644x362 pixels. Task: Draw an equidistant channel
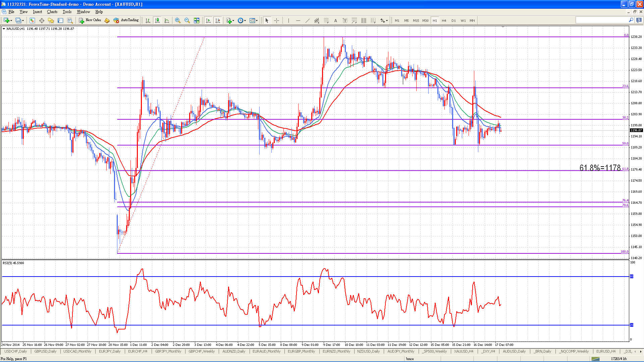click(x=317, y=20)
